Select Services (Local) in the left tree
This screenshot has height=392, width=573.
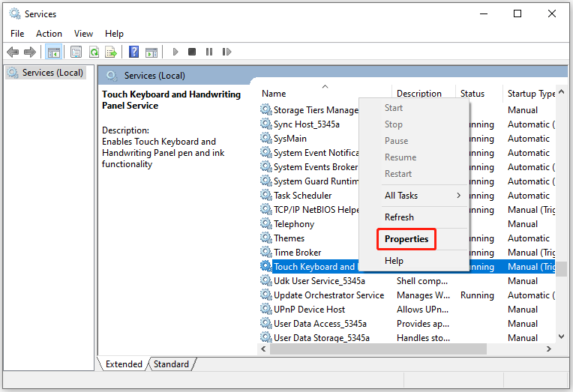46,73
